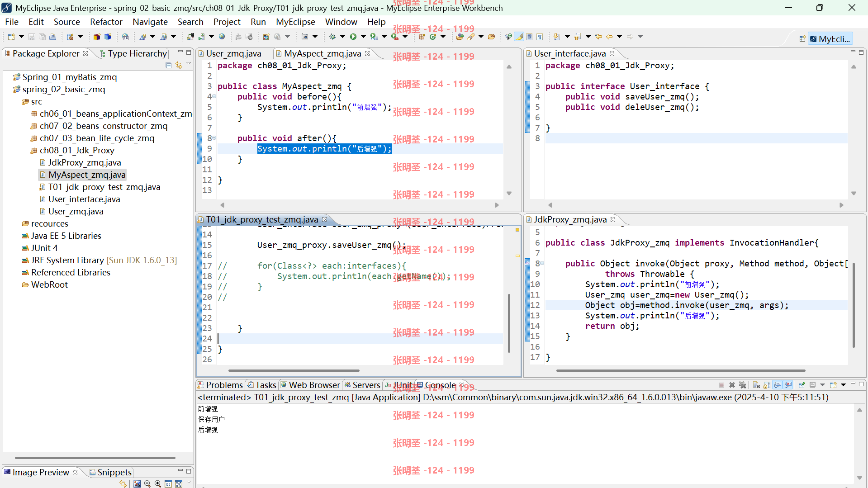The width and height of the screenshot is (868, 488).
Task: Toggle Mark Occurrences highlighter button
Action: [x=519, y=37]
